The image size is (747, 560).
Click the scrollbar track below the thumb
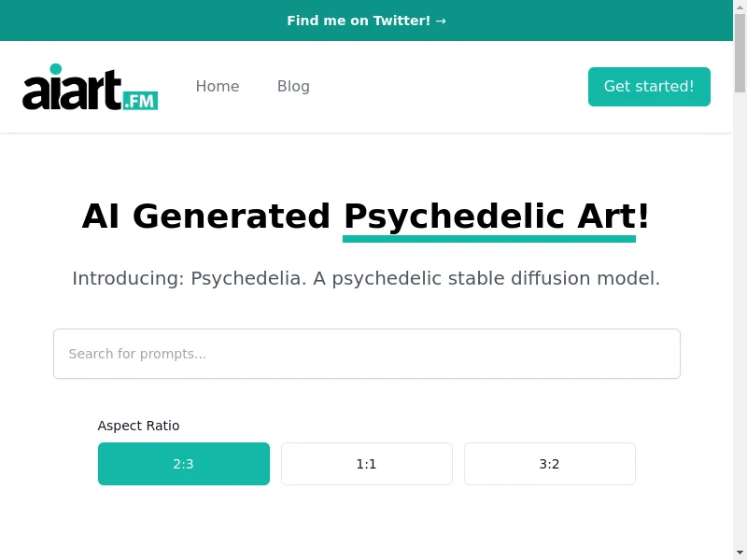[740, 327]
